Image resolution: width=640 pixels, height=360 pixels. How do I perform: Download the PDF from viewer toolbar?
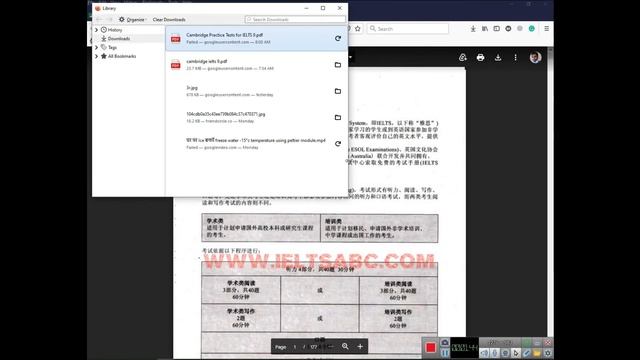(x=498, y=58)
